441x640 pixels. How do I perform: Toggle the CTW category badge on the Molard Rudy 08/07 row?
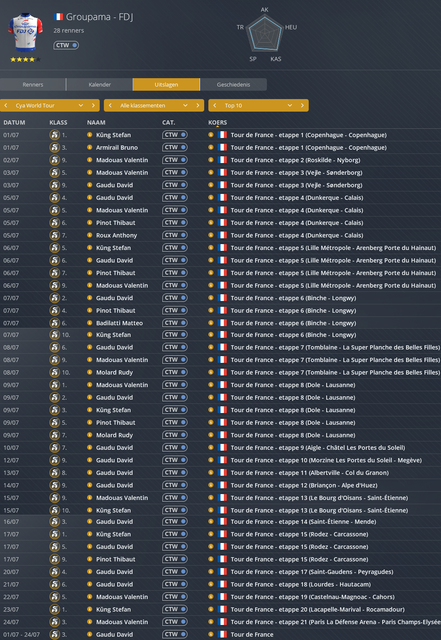click(175, 372)
